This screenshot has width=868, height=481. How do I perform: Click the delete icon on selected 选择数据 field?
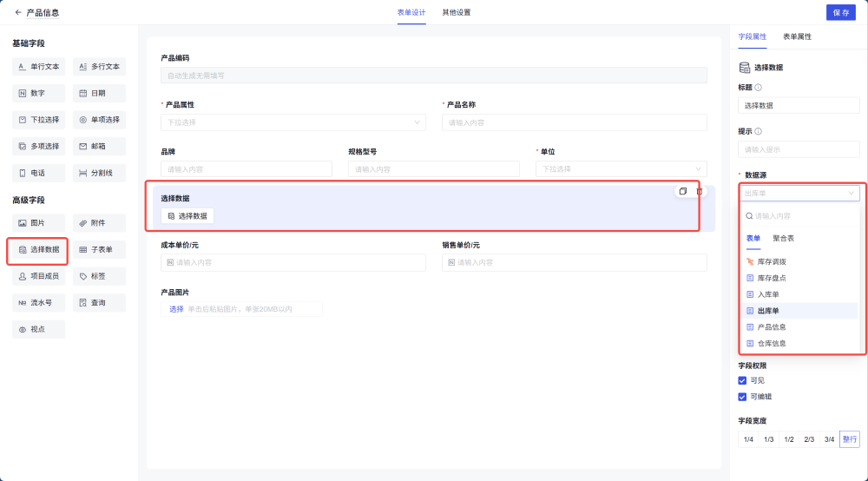(700, 191)
